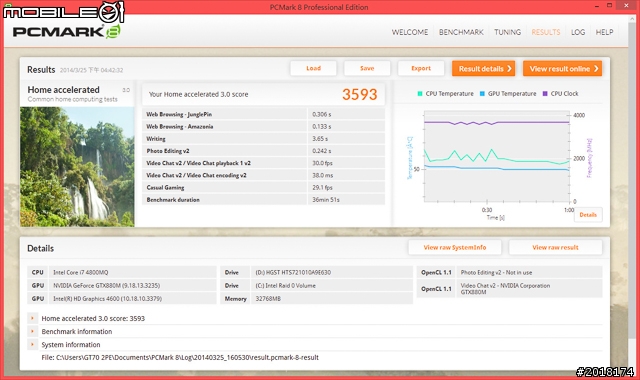The image size is (640, 380).
Task: Click the 3593 score value
Action: (360, 94)
